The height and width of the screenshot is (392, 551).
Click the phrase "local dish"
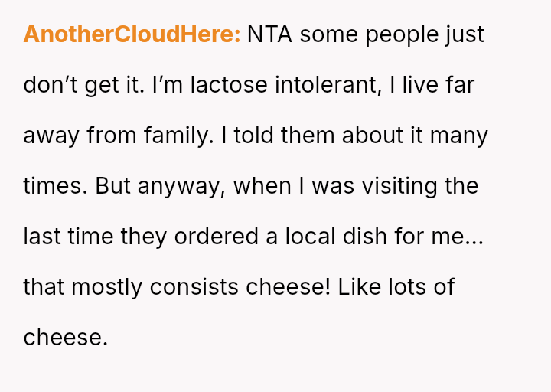point(334,237)
